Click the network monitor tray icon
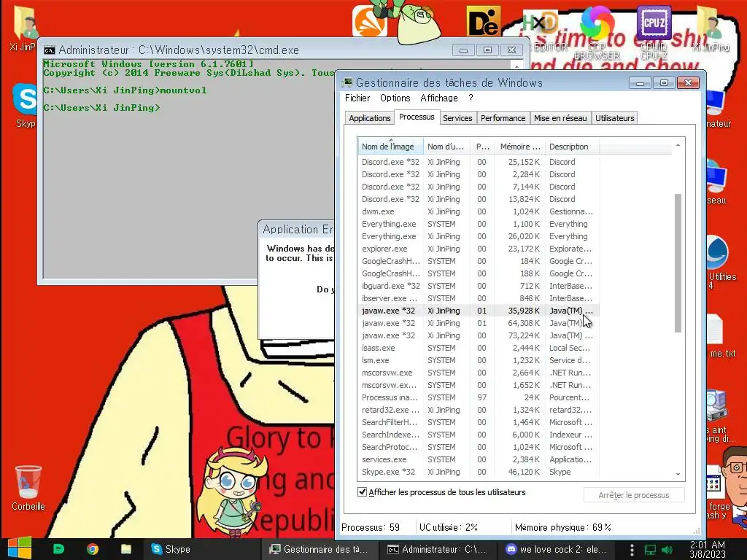This screenshot has height=560, width=747. coord(650,550)
